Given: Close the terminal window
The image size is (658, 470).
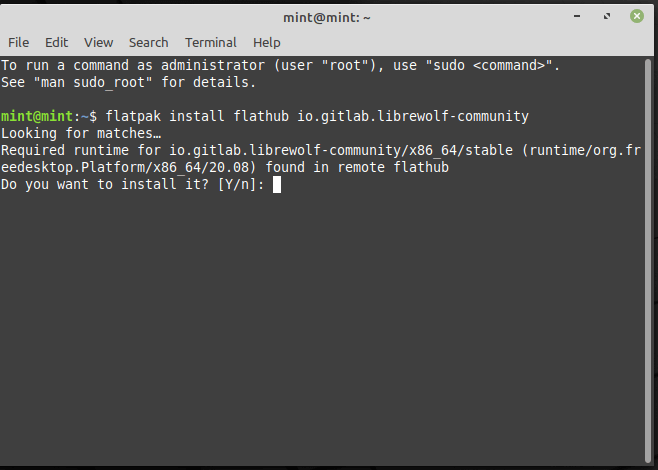Looking at the screenshot, I should tap(636, 16).
